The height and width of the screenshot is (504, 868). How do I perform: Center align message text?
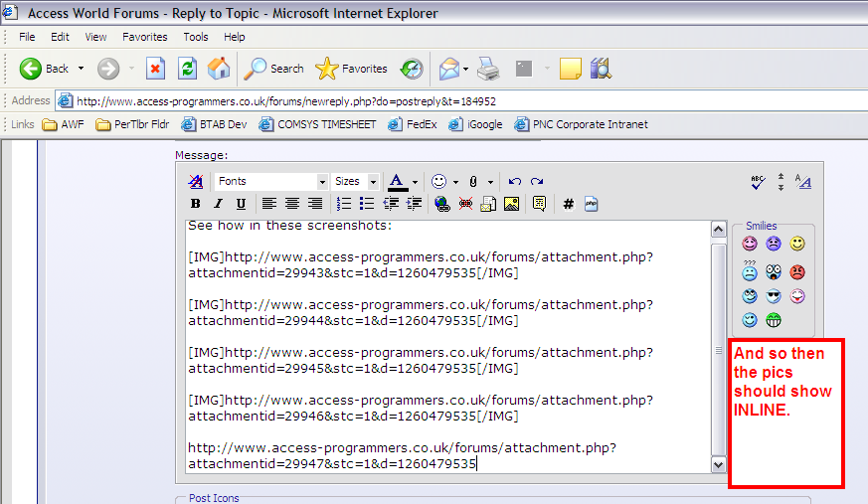coord(292,204)
